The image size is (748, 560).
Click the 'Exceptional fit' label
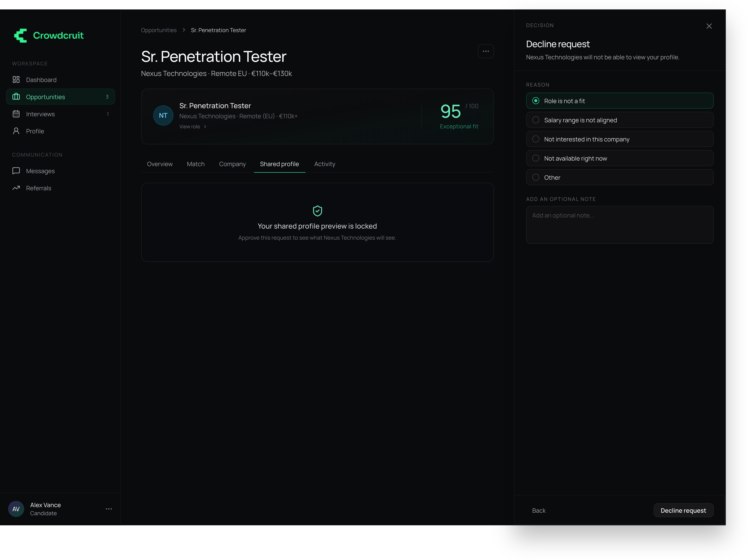tap(459, 126)
